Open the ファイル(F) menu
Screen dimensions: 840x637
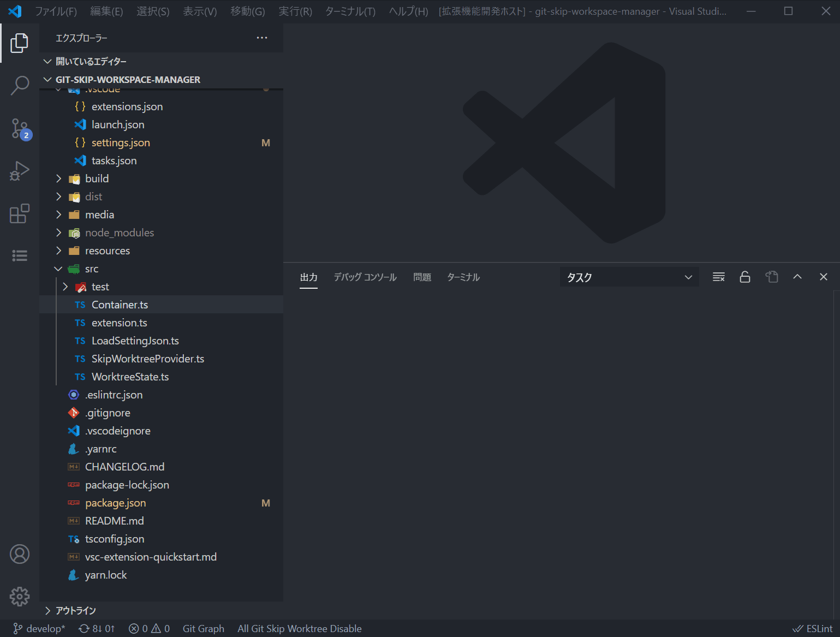[x=56, y=11]
